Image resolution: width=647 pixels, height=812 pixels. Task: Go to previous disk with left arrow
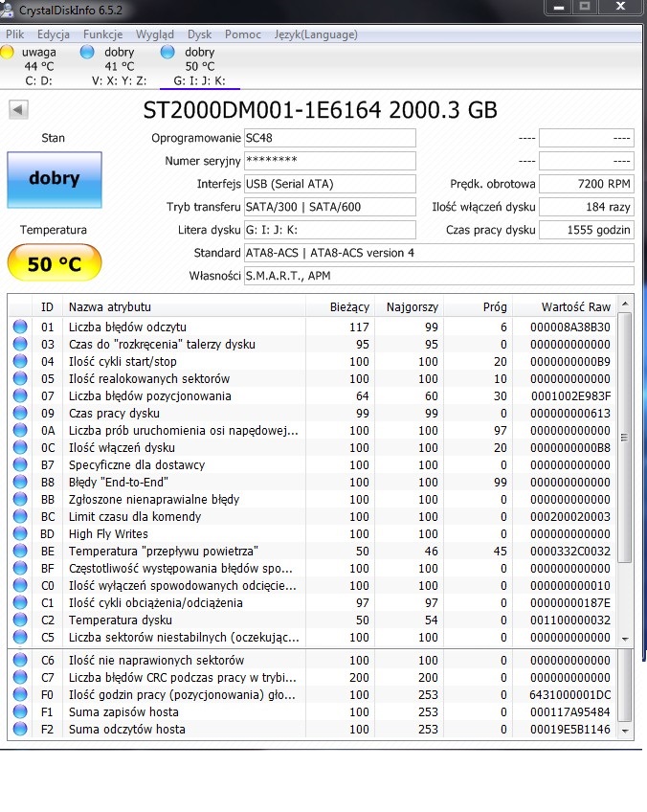18,110
